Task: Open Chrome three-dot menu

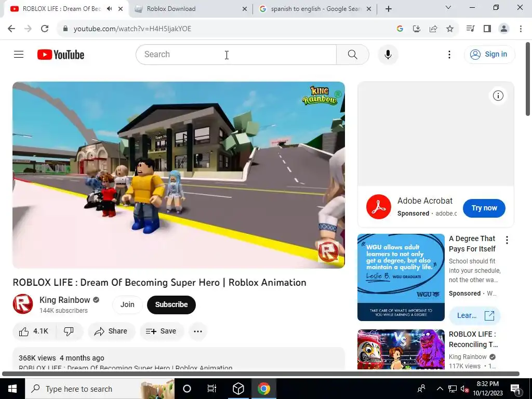Action: 521,29
